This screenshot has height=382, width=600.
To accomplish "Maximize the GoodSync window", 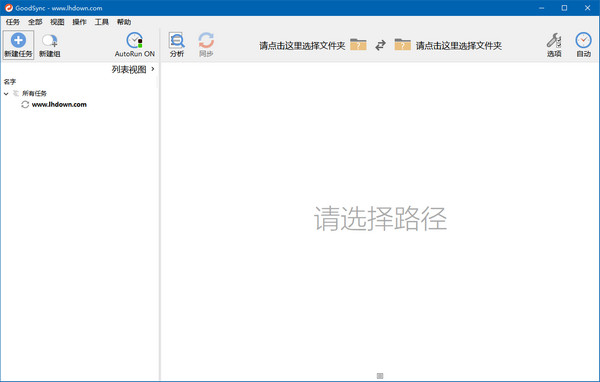I will click(x=564, y=8).
